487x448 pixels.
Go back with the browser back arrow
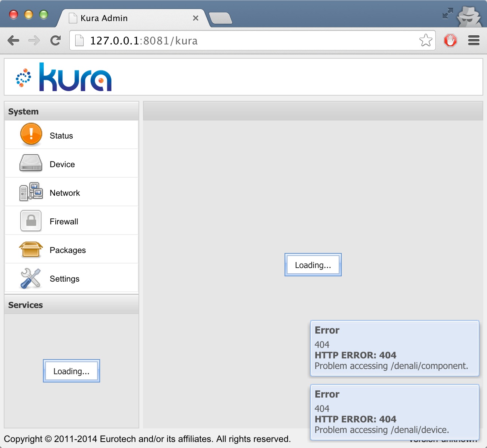[x=13, y=40]
